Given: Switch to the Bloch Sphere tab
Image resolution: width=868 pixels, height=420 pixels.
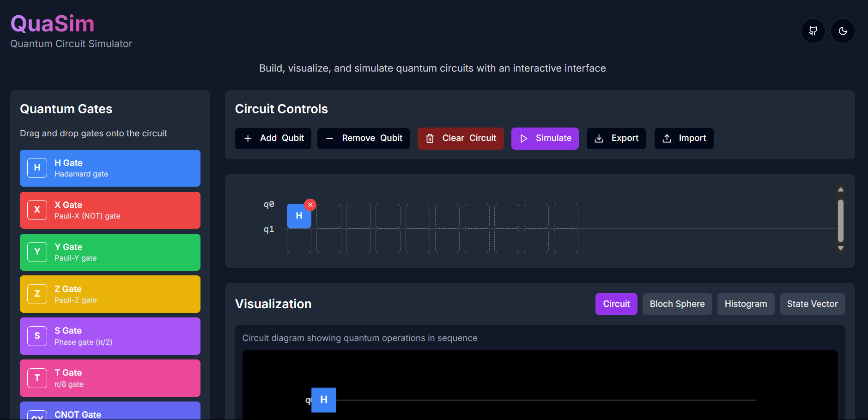Looking at the screenshot, I should [677, 304].
